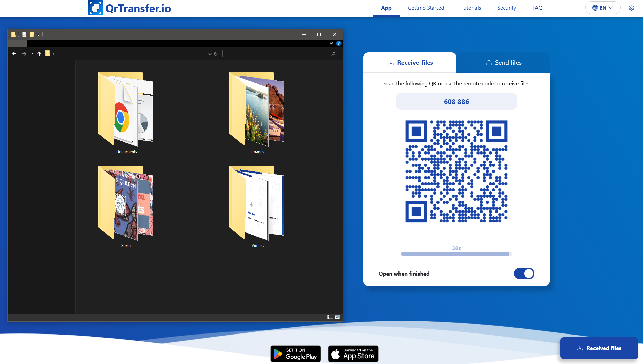Open the Explorer help question mark
The image size is (643, 364).
[x=338, y=43]
